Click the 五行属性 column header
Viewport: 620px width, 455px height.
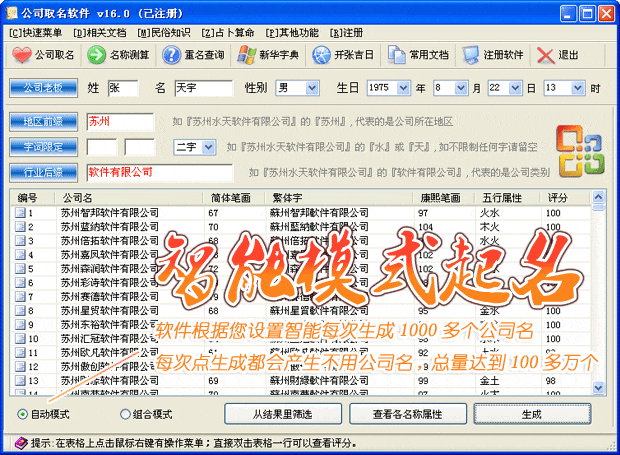point(508,198)
